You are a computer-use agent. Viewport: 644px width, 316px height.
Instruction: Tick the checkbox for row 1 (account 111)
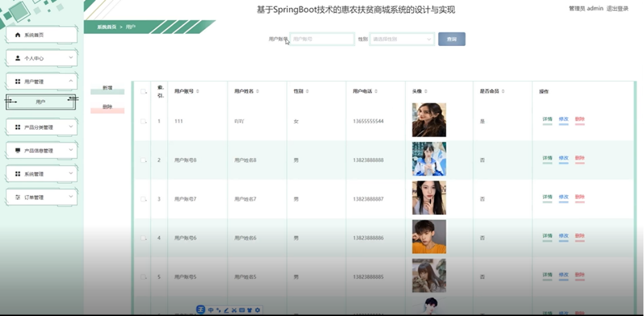[143, 121]
